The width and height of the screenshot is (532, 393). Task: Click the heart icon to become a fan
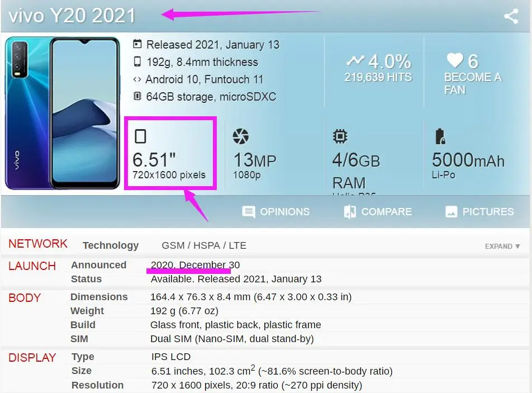pos(455,60)
